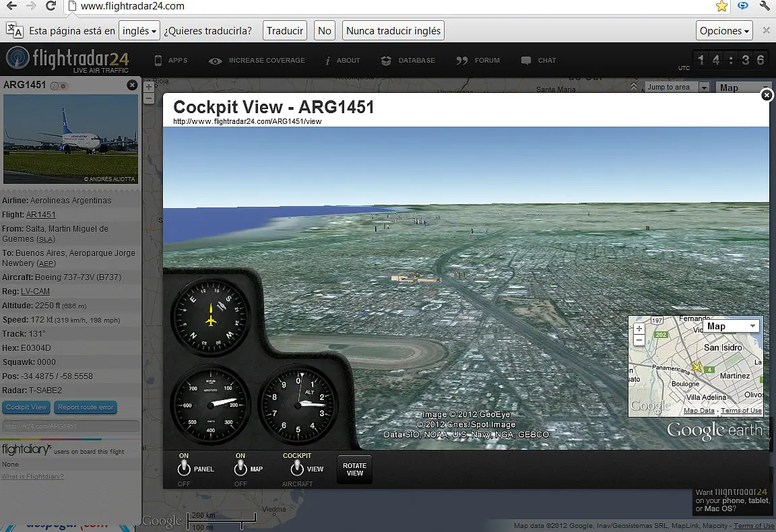Click the flightradar24 radar logo
The height and width of the screenshot is (532, 776).
coord(18,59)
